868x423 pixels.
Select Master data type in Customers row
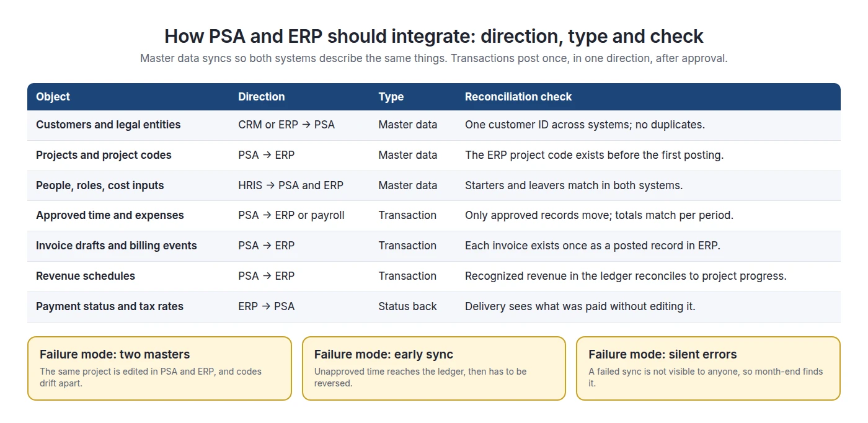click(408, 125)
